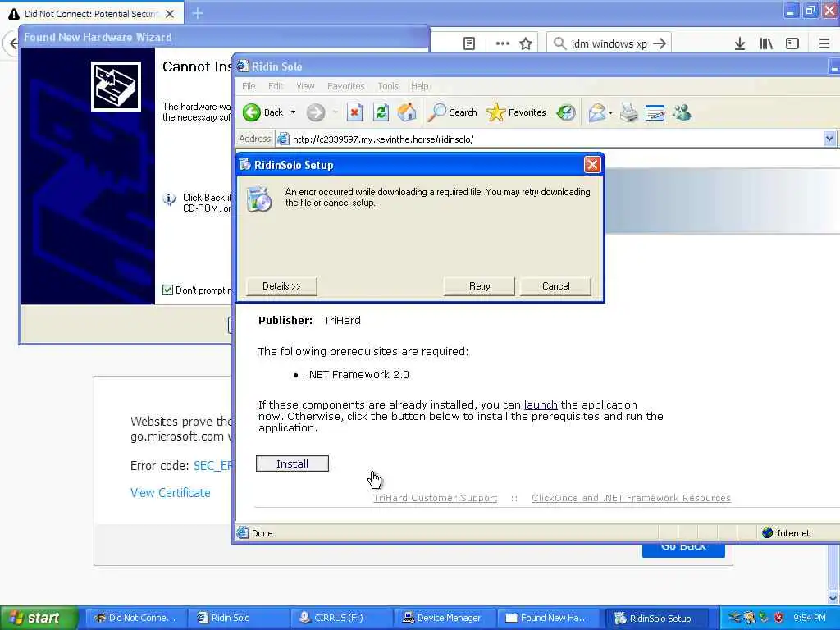Toggle Firefox reader view icon

(x=468, y=43)
